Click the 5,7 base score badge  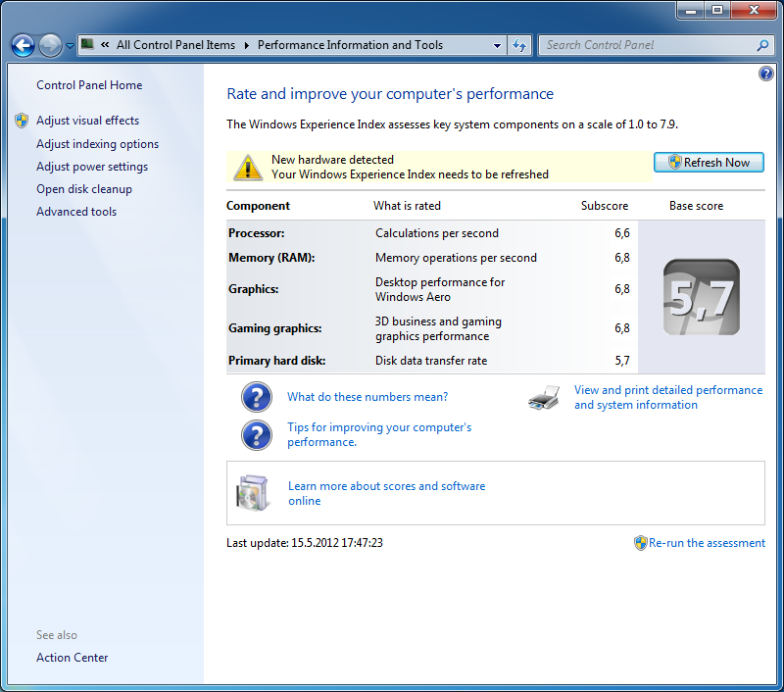701,297
